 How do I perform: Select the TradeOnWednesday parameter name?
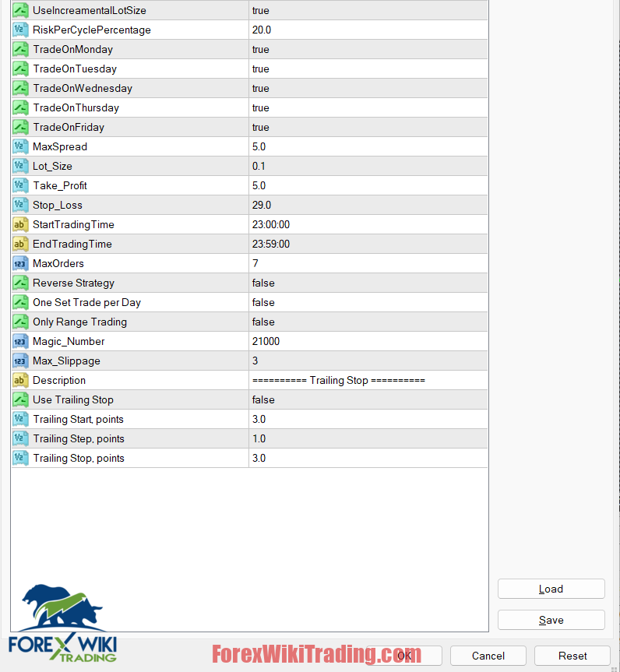coord(83,88)
